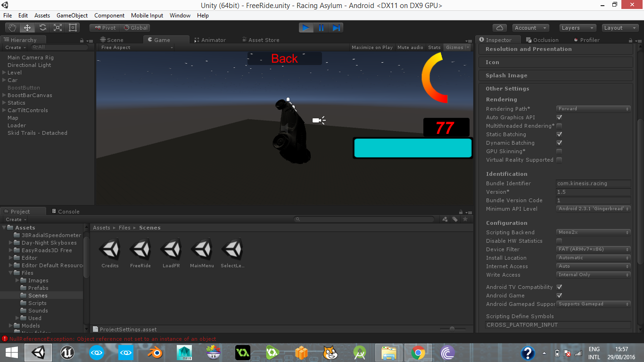Toggle the Android Game checkbox
Viewport: 644px width, 362px height.
[559, 296]
